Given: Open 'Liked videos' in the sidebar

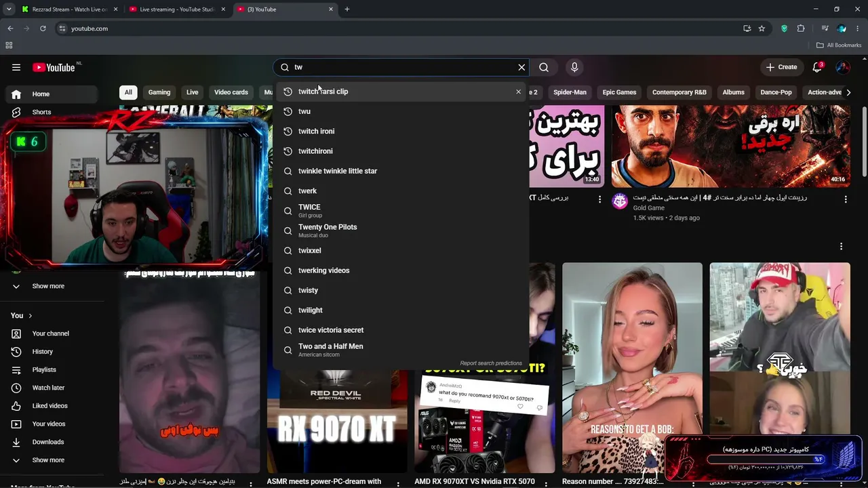Looking at the screenshot, I should click(53, 406).
